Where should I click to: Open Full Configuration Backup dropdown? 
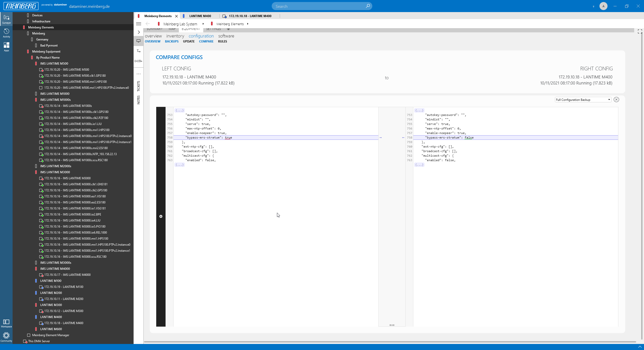pyautogui.click(x=583, y=100)
